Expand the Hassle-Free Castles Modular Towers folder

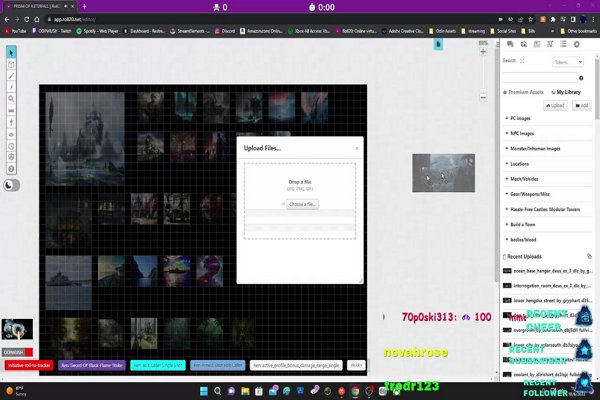[x=547, y=209]
